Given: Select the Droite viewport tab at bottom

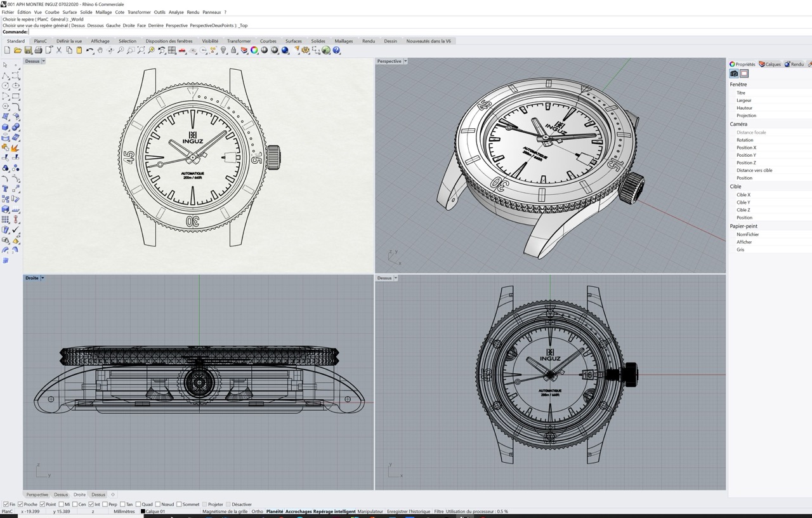Looking at the screenshot, I should click(79, 495).
